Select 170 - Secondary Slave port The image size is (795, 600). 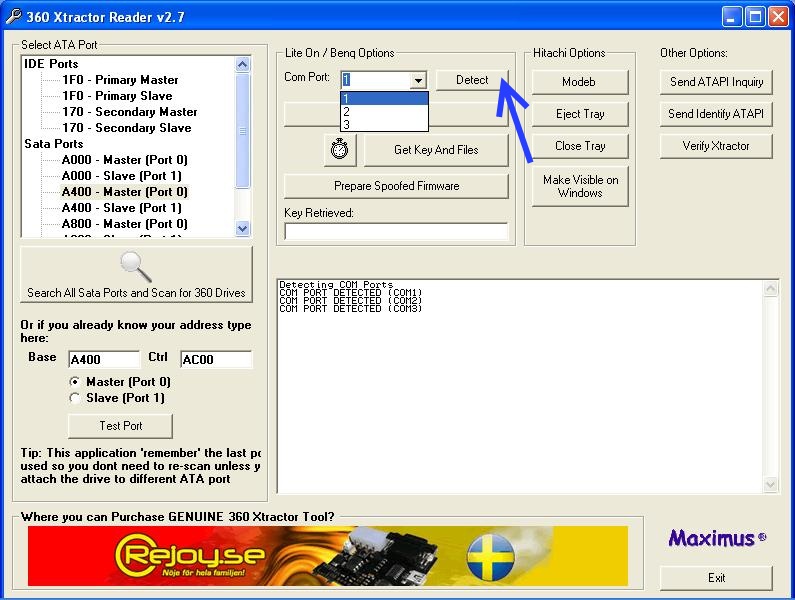tap(127, 128)
